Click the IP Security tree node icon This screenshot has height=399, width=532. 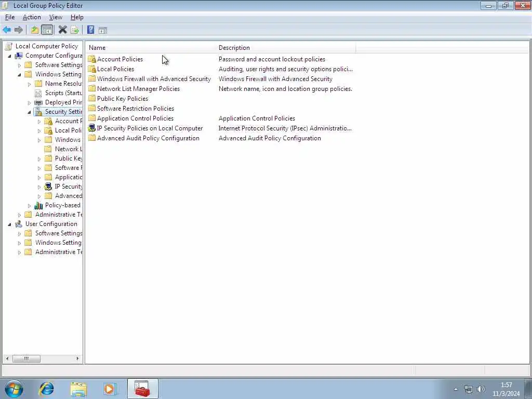[48, 187]
